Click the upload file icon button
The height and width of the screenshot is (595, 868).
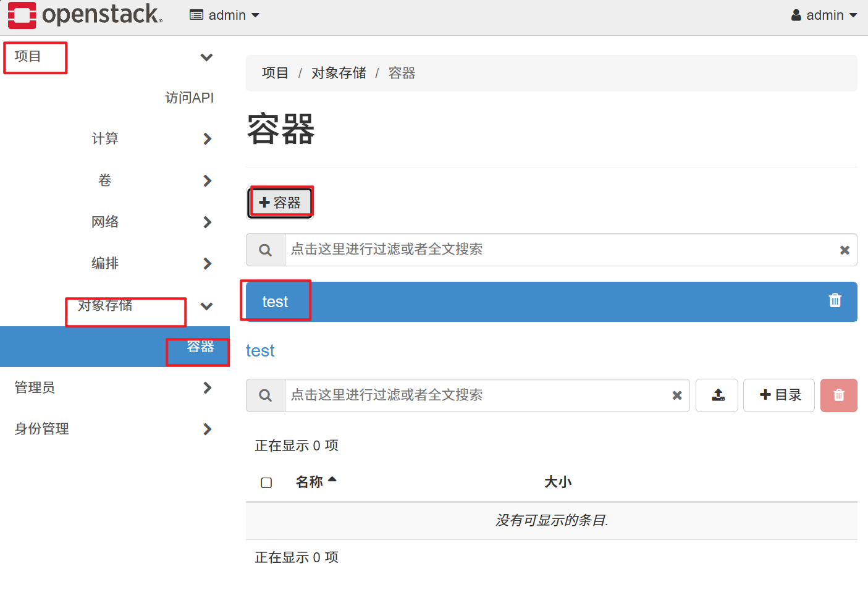717,395
